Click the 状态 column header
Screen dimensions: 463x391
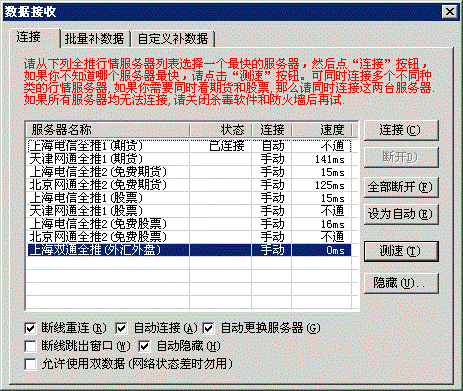220,130
